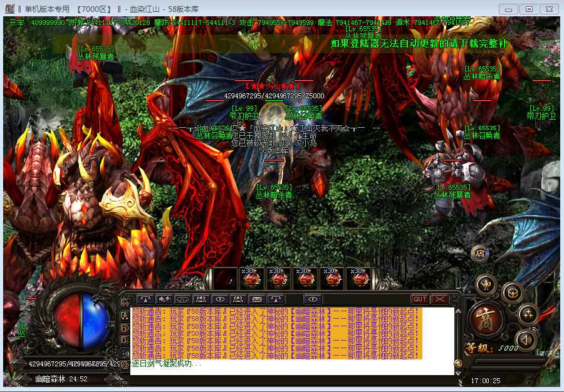Click the @ icon beside the chat box

(125, 366)
